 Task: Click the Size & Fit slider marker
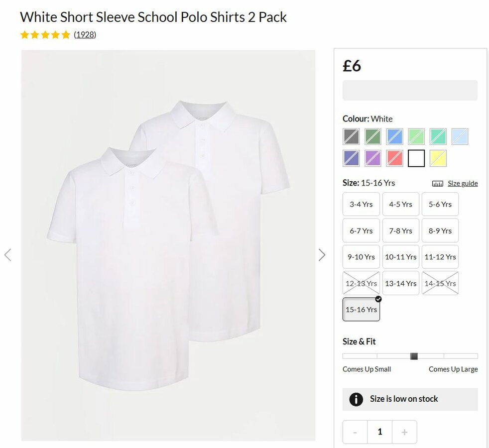tap(414, 356)
